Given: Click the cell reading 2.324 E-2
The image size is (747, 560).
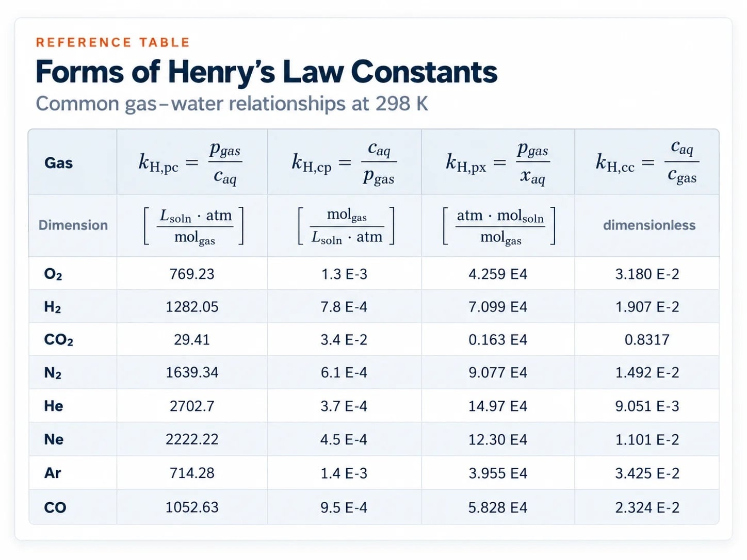Looking at the screenshot, I should point(647,507).
